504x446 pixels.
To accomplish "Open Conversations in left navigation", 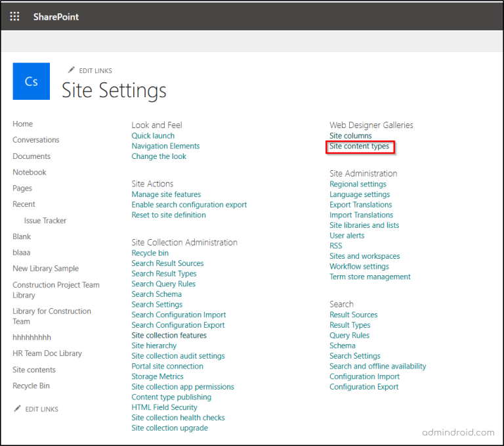I will [x=36, y=140].
